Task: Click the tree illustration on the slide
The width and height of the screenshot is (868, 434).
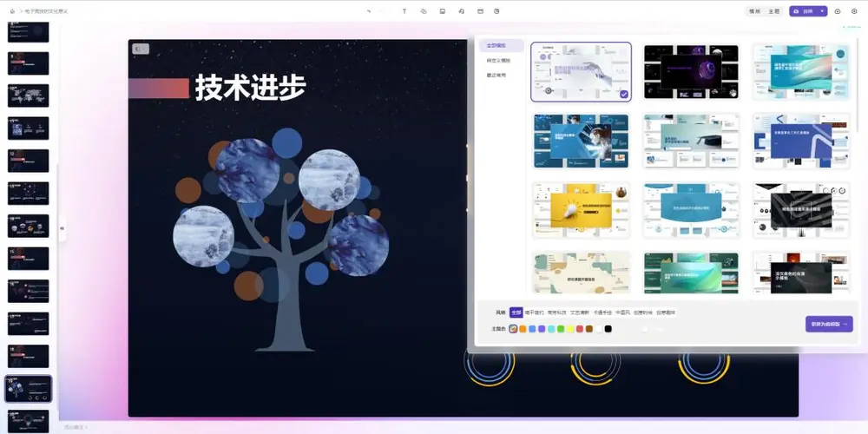Action: [280, 240]
